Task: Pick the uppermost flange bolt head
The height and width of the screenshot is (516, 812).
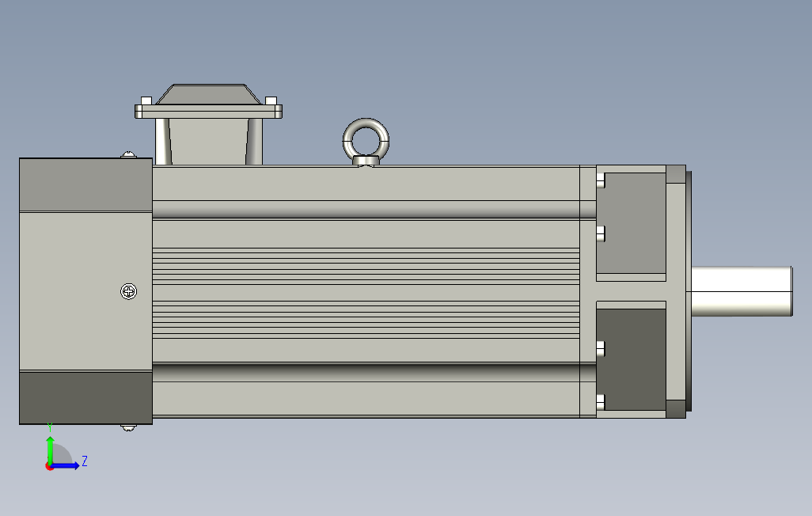Action: [601, 180]
